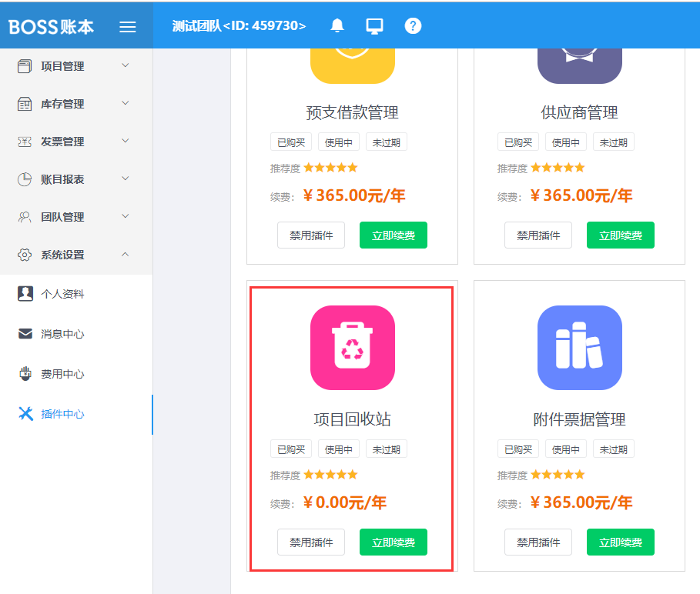
Task: Disable the 供应商管理 plugin with 禁用插件
Action: (x=538, y=235)
